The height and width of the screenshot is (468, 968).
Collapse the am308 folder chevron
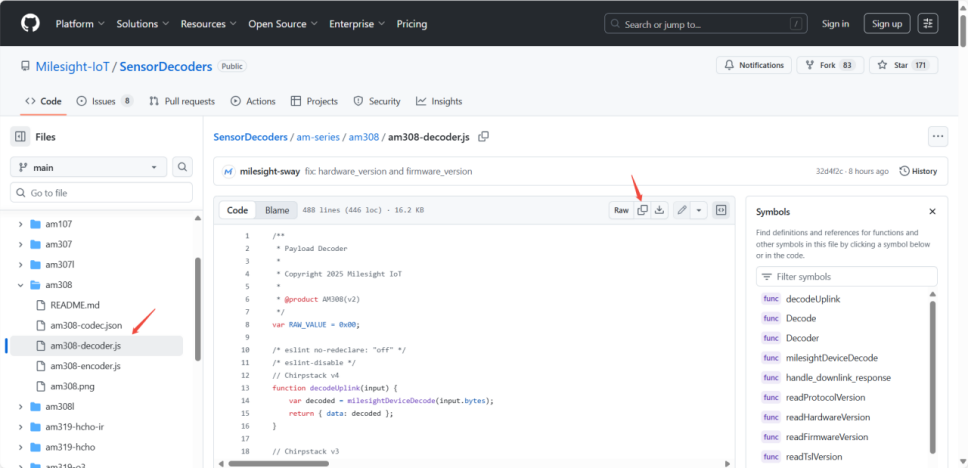coord(20,285)
